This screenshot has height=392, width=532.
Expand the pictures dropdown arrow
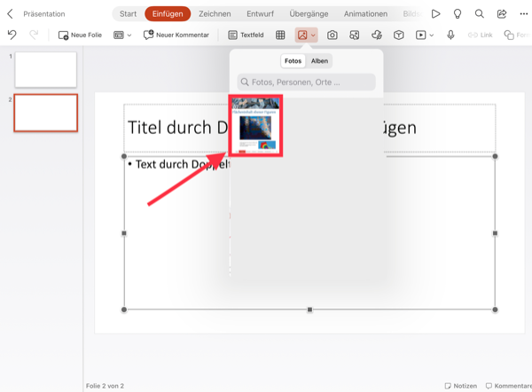pos(313,35)
